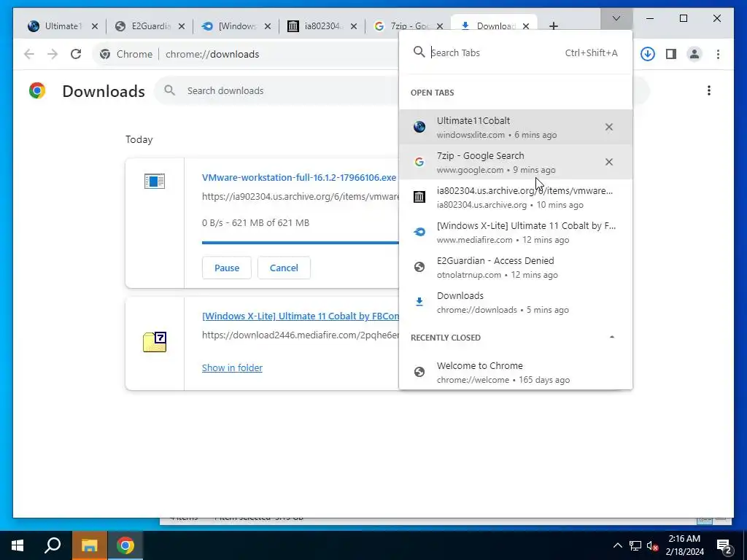Open the taskbar clock showing 2:16 AM

coord(684,545)
